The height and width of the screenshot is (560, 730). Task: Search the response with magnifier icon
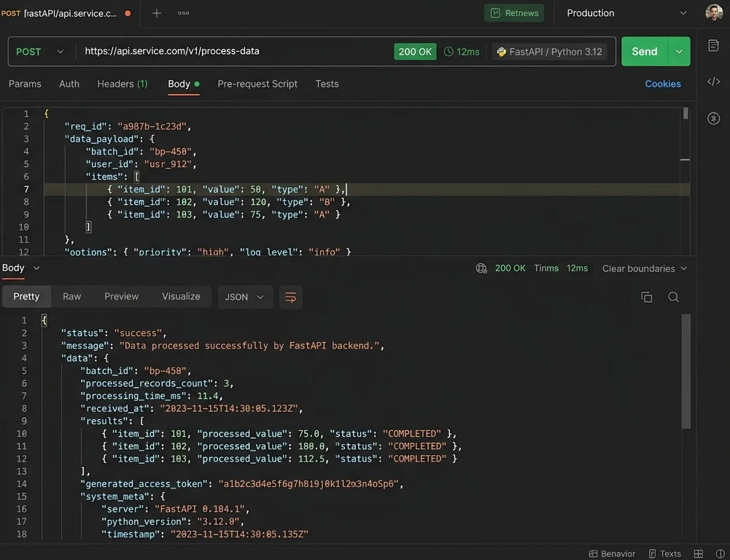point(673,297)
